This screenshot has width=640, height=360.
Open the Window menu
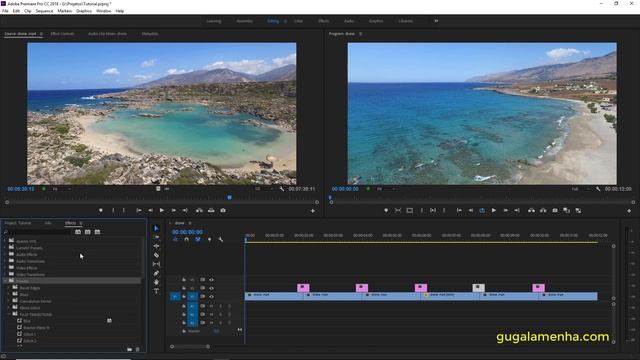pyautogui.click(x=103, y=11)
